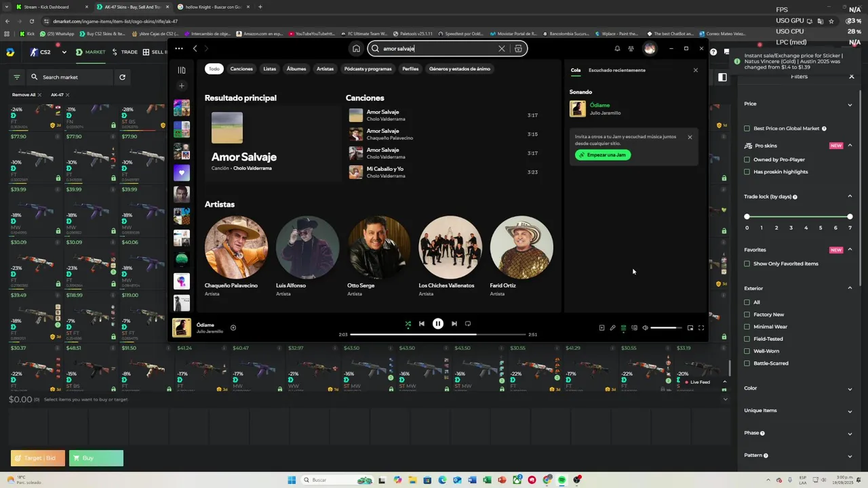This screenshot has height=488, width=868.
Task: Toggle shuffle in the Spotify player
Action: (408, 324)
